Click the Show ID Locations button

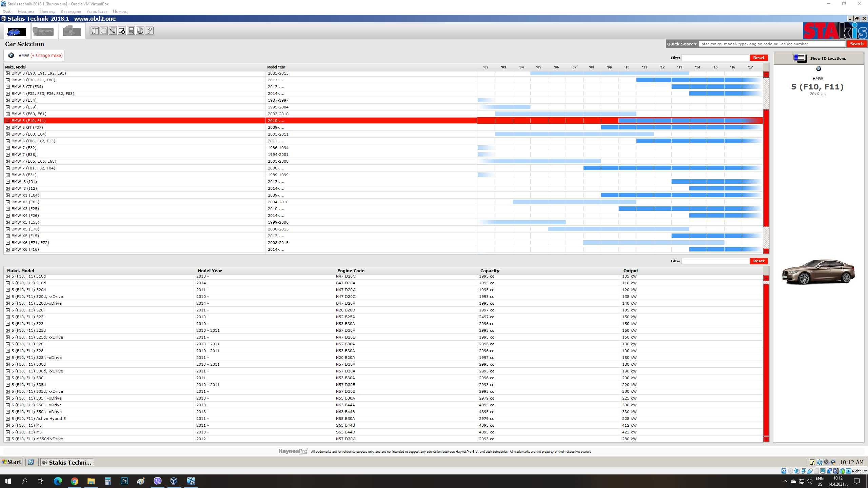coord(819,58)
